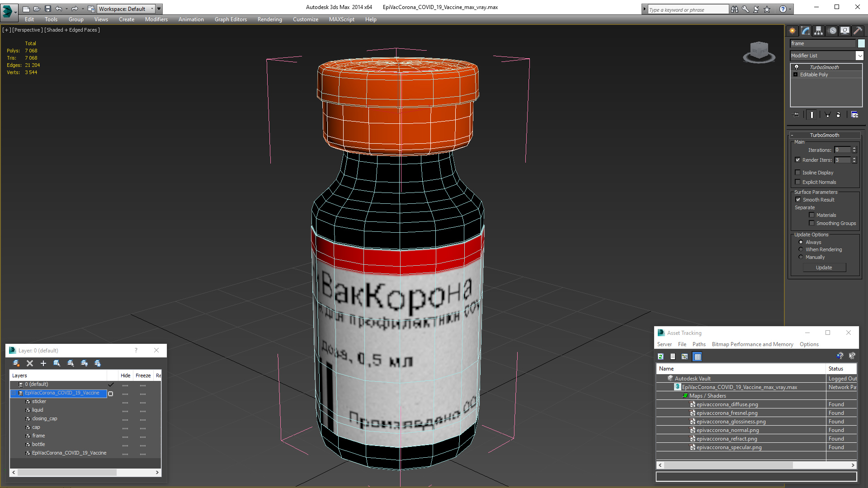Viewport: 868px width, 488px height.
Task: Open the Utilities hammer tab
Action: click(x=858, y=31)
